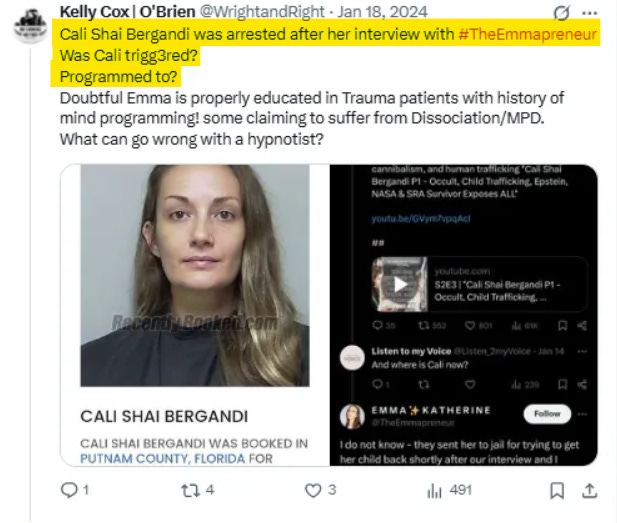Bookmark this tweet
Screen dimensions: 617x523
click(557, 490)
